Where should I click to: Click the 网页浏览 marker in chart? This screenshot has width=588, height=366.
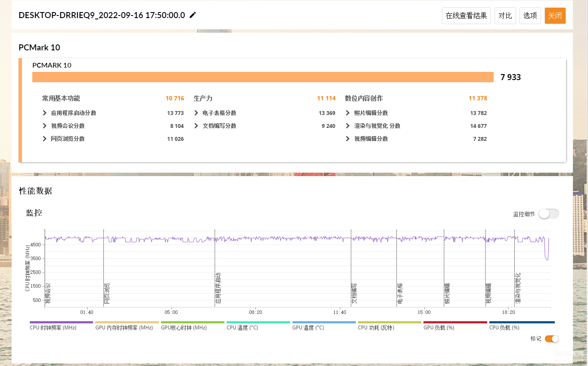click(107, 293)
